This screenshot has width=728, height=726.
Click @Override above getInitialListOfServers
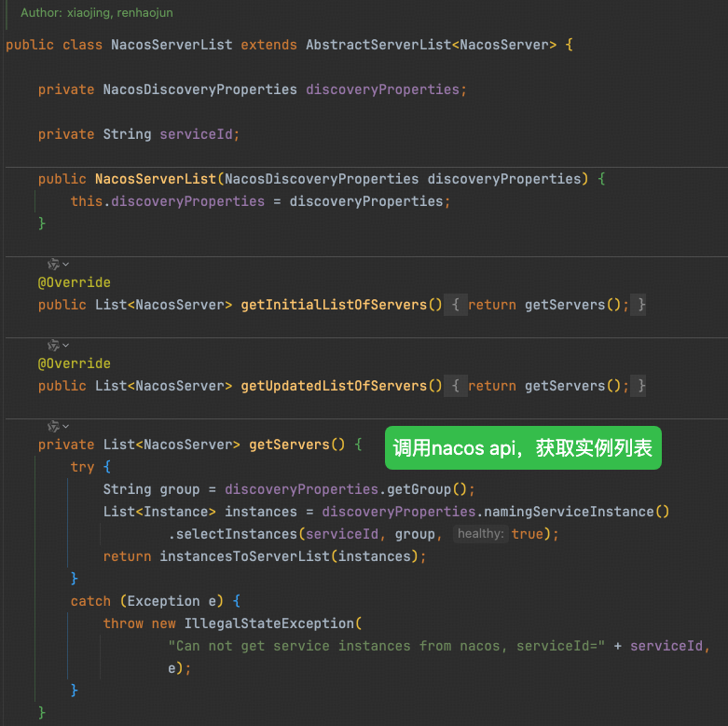point(75,282)
